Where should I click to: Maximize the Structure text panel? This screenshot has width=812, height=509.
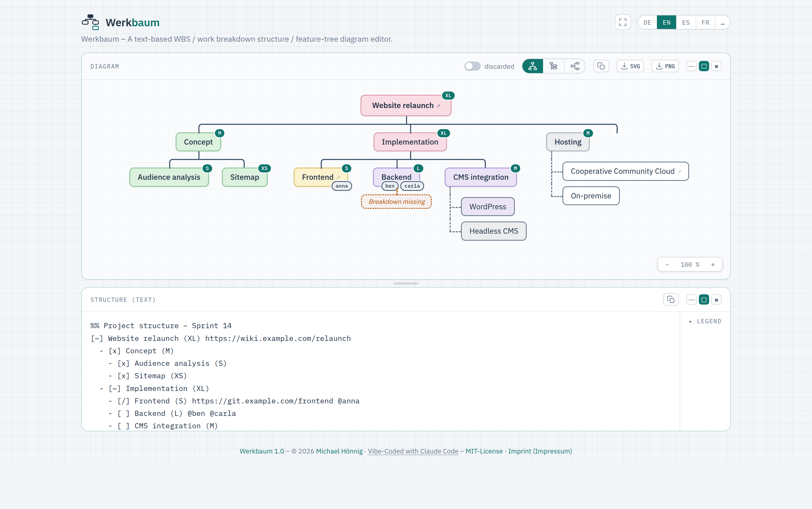[716, 300]
